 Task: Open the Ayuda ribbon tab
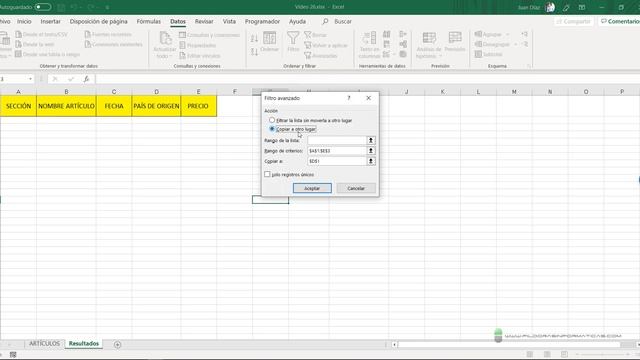(x=297, y=21)
